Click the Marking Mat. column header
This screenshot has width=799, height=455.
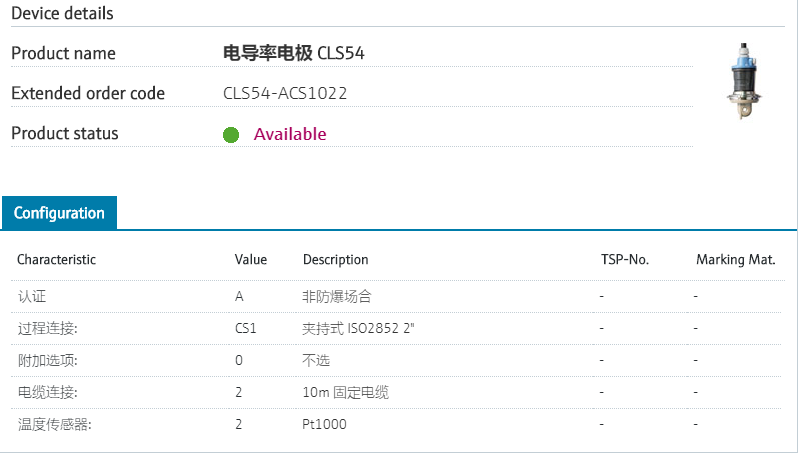tap(735, 259)
